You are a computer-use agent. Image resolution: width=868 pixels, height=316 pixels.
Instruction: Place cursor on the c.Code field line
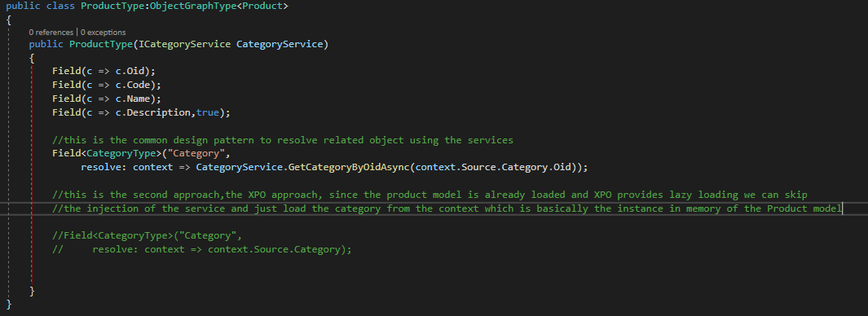coord(106,85)
